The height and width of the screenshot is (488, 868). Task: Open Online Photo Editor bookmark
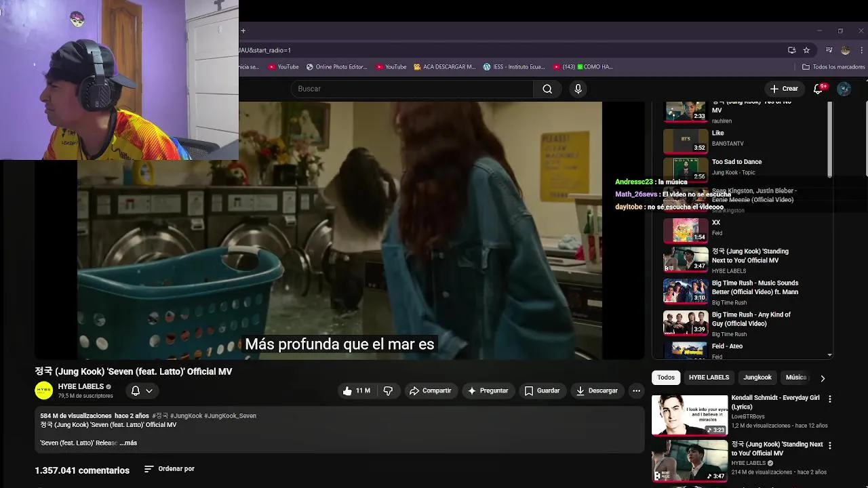pyautogui.click(x=337, y=67)
